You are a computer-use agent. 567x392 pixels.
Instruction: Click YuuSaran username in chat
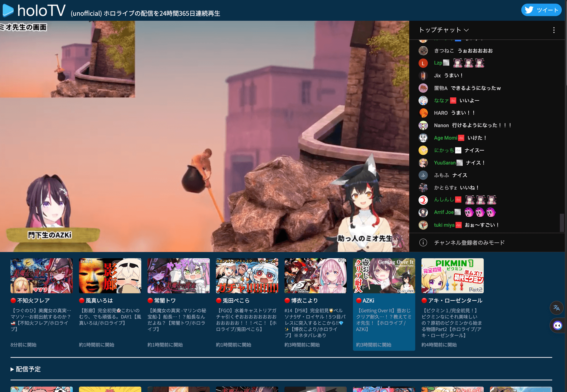445,163
